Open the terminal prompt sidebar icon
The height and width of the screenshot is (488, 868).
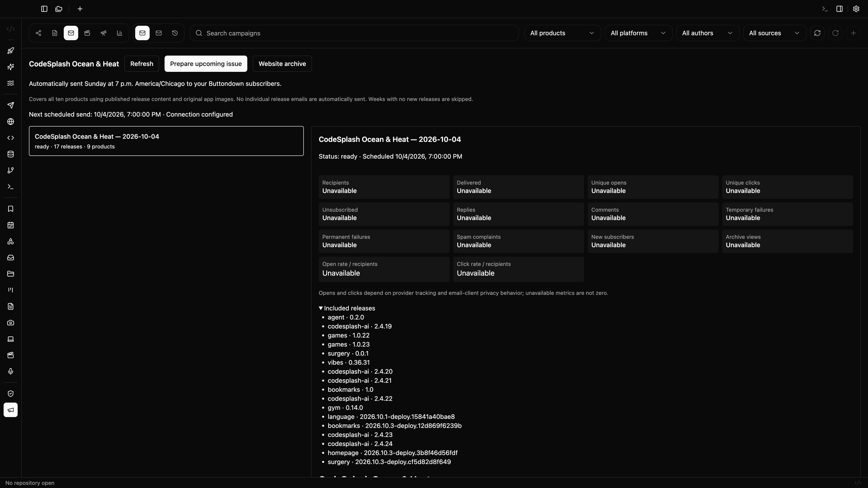pos(11,187)
